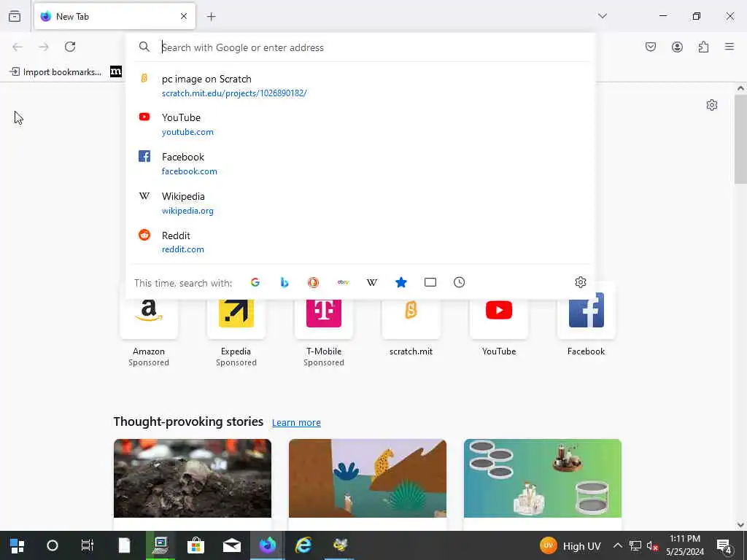
Task: Search only in Bookmarks star icon
Action: [x=401, y=282]
